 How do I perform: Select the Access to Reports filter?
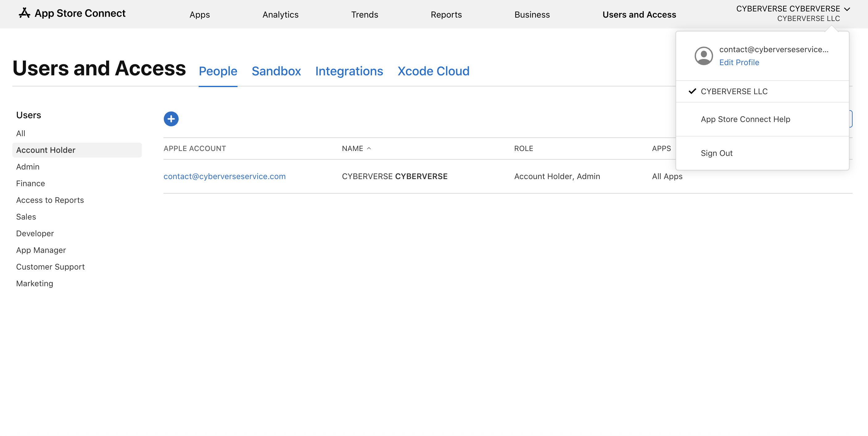click(50, 200)
